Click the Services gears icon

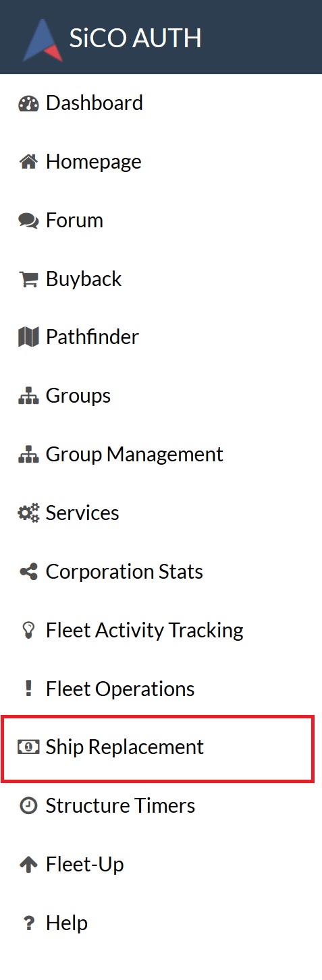(x=28, y=513)
